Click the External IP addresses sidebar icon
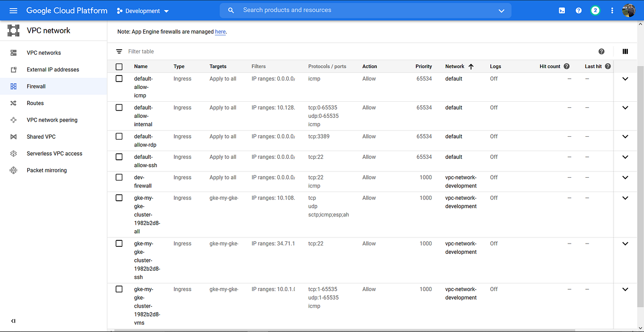644x332 pixels. [13, 70]
